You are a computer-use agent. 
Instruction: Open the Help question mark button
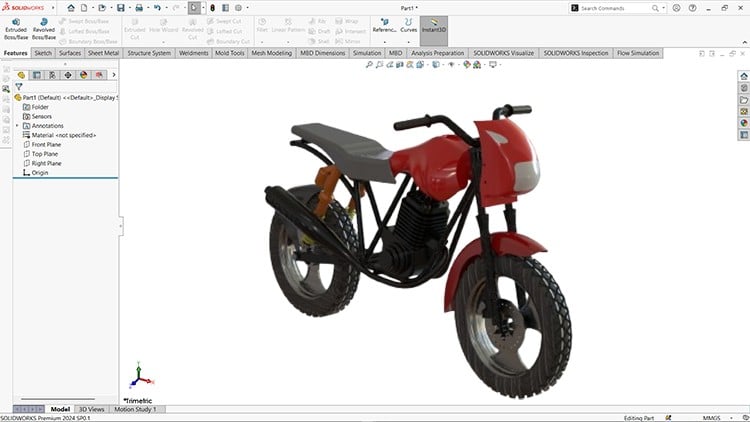[690, 8]
